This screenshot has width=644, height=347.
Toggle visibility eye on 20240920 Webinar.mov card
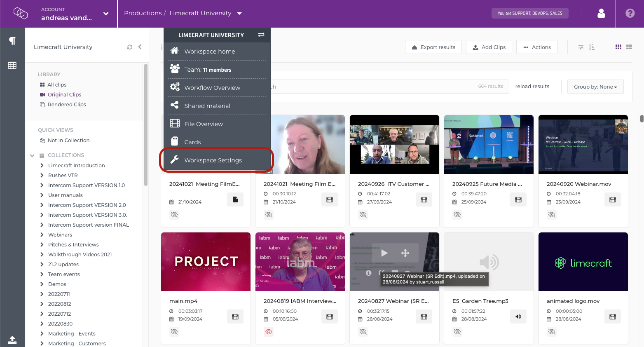[552, 214]
